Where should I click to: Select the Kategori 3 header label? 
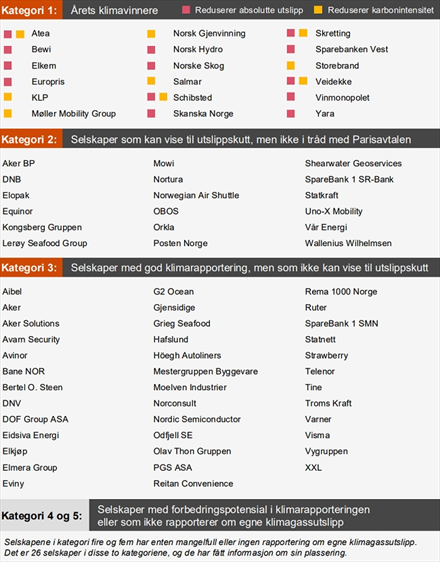[31, 267]
